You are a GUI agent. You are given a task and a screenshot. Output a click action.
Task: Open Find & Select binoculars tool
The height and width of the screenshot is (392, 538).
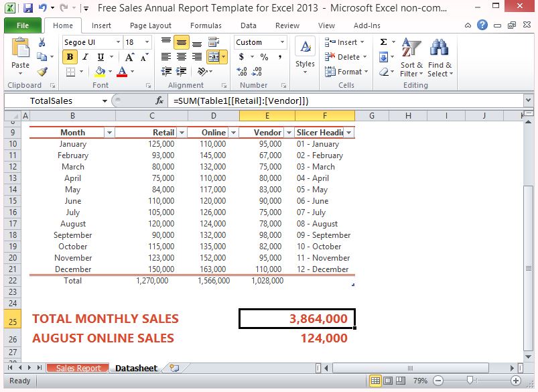coord(439,58)
